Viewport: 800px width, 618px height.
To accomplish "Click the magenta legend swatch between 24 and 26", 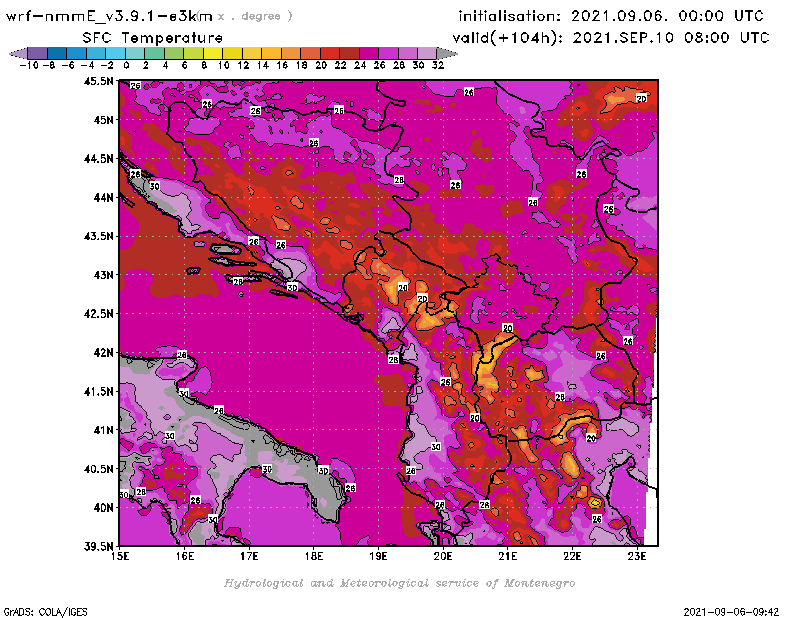I will 369,53.
